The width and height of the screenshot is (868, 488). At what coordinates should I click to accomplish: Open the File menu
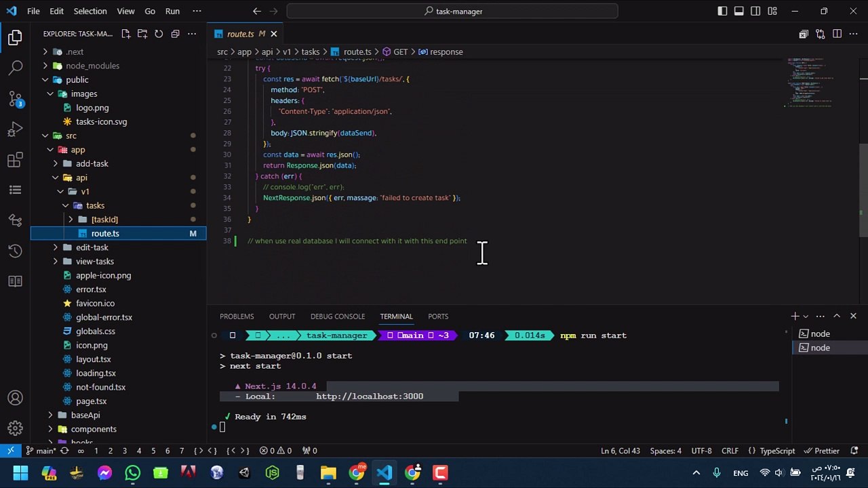pyautogui.click(x=33, y=11)
